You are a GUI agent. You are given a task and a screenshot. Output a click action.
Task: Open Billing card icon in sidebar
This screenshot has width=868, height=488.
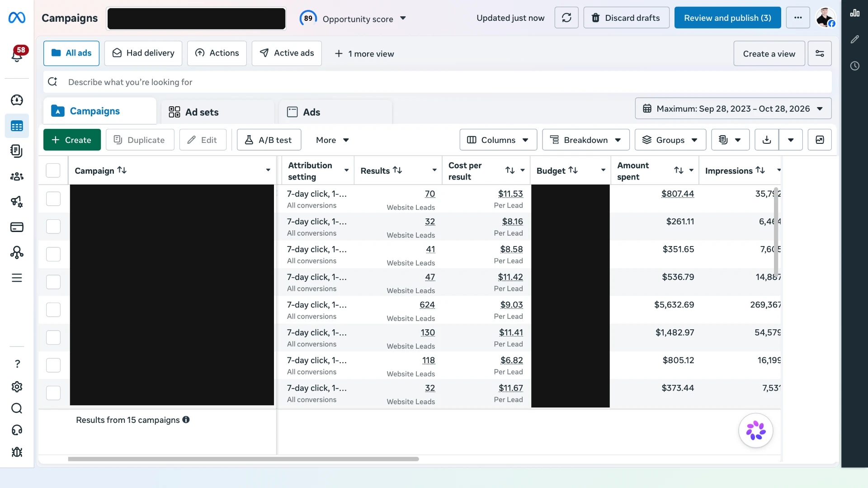click(x=17, y=227)
